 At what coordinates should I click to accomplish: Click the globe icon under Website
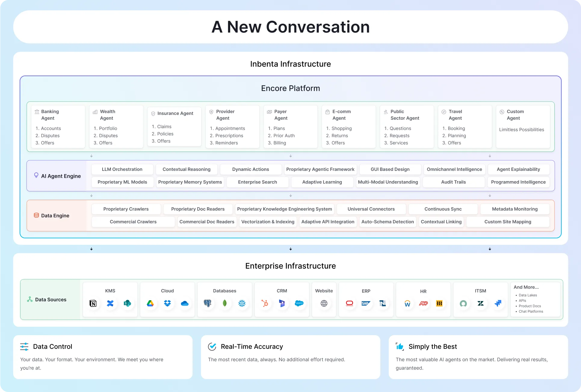[324, 303]
